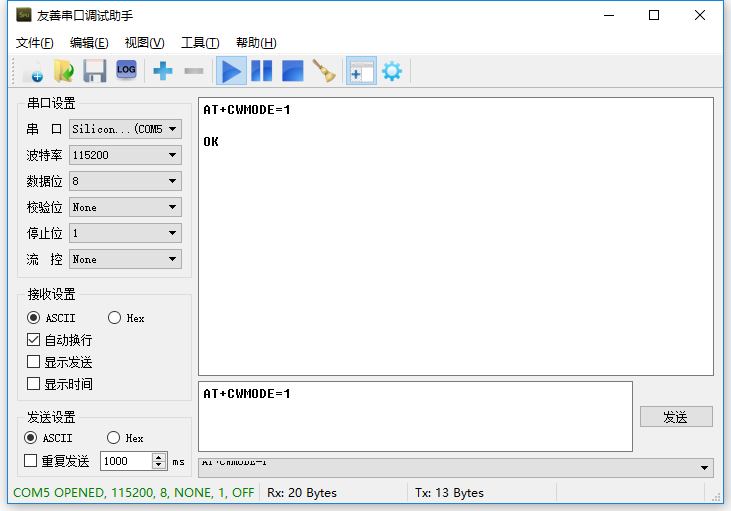731x511 pixels.
Task: Enable the 显示发送 checkbox
Action: point(33,362)
